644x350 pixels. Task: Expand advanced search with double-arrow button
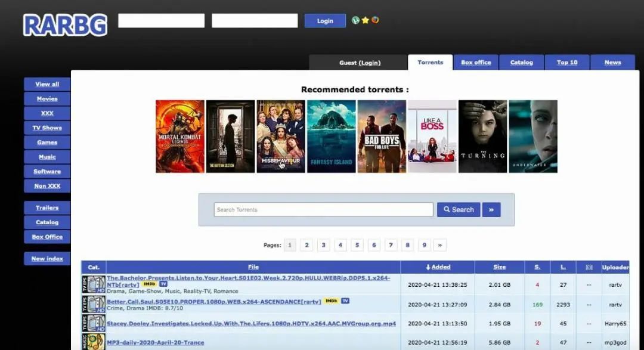(491, 209)
